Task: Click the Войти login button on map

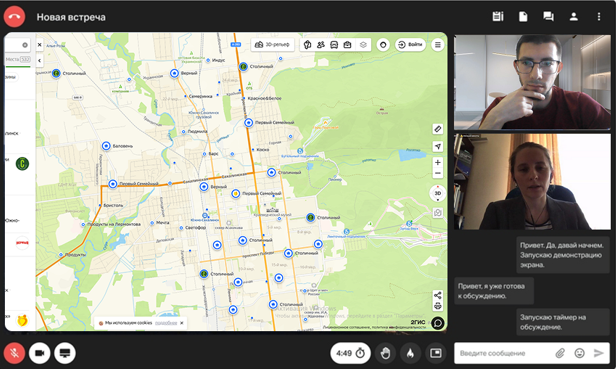Action: tap(411, 45)
